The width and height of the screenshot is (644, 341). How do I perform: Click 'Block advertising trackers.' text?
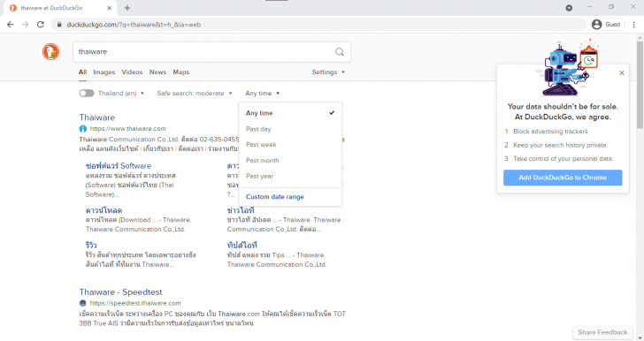pos(551,132)
